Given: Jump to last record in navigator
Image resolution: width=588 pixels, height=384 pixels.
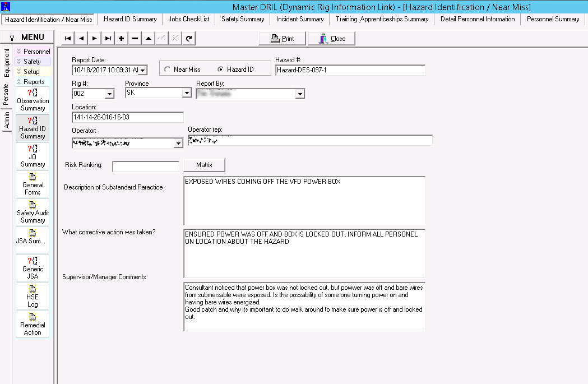Looking at the screenshot, I should tap(108, 38).
